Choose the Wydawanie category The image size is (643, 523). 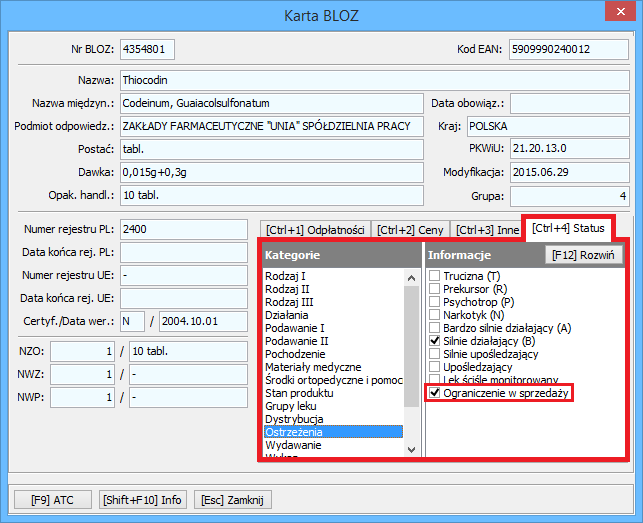[x=333, y=445]
